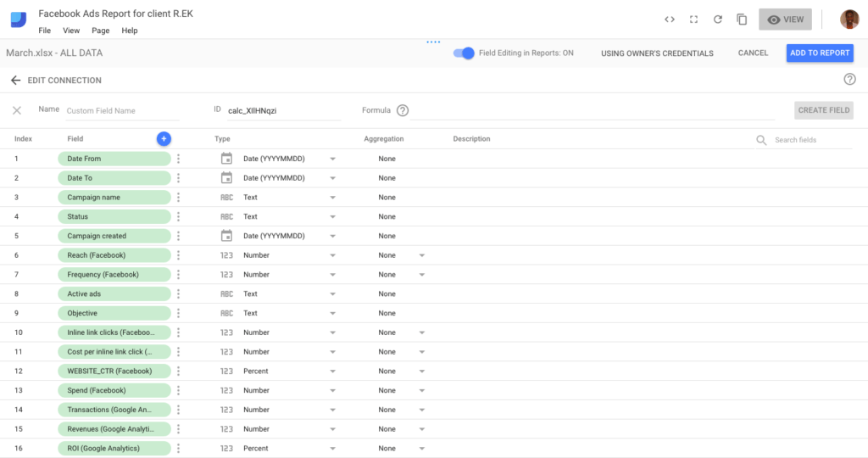This screenshot has width=868, height=458.
Task: Click the calendar type icon for Date From
Action: (226, 159)
